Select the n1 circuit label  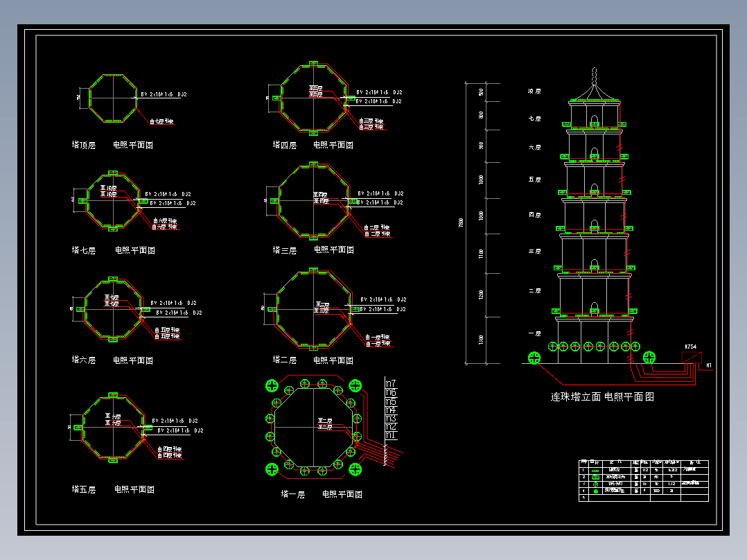tap(391, 435)
